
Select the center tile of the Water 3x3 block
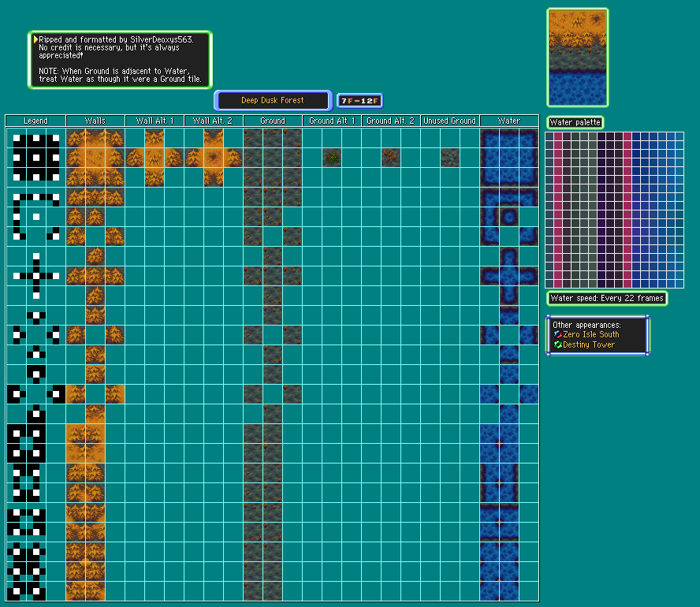coord(509,158)
